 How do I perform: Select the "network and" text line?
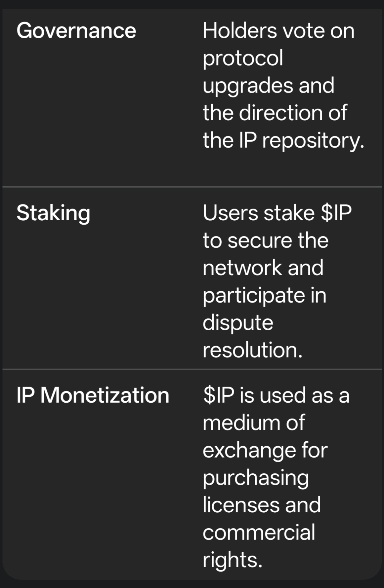[263, 268]
